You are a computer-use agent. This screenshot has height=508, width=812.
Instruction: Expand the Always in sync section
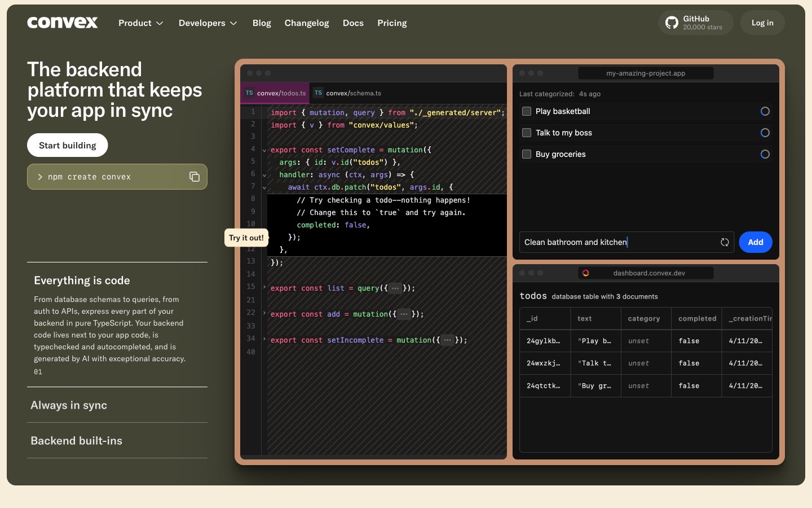(x=117, y=405)
